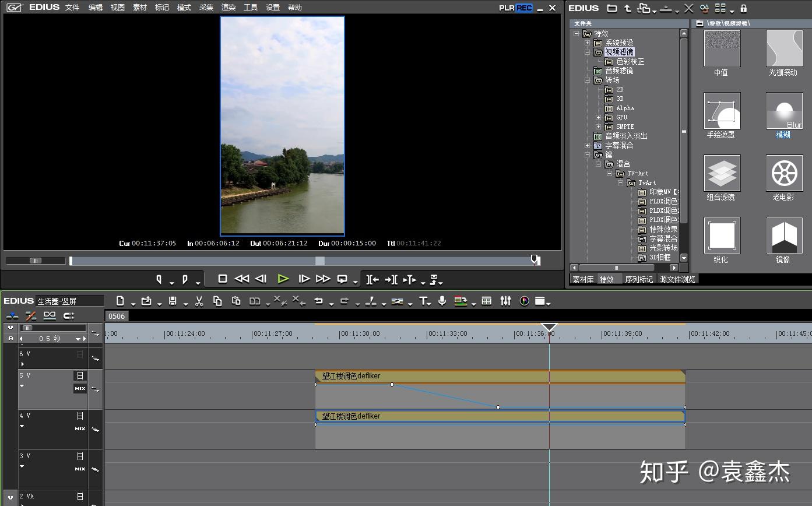
Task: Click the scissors cut icon
Action: (x=199, y=301)
